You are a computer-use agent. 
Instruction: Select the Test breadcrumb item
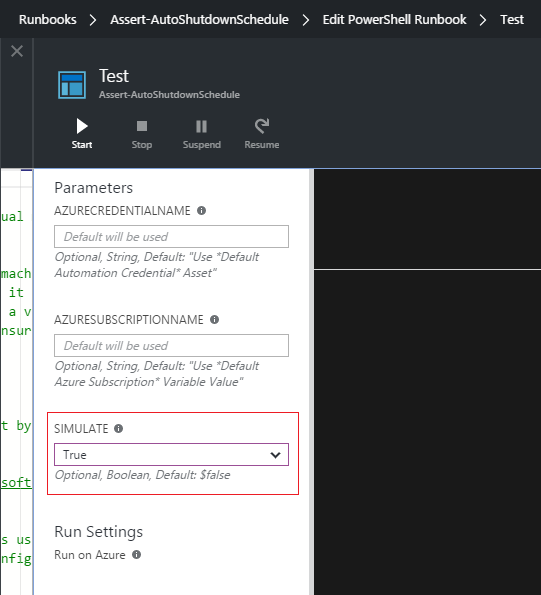coord(512,19)
